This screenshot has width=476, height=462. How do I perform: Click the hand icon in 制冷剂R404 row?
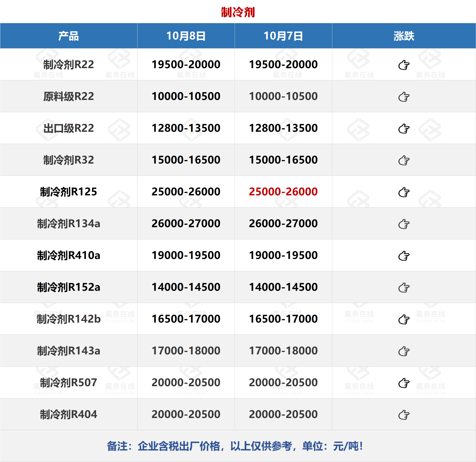tap(404, 415)
